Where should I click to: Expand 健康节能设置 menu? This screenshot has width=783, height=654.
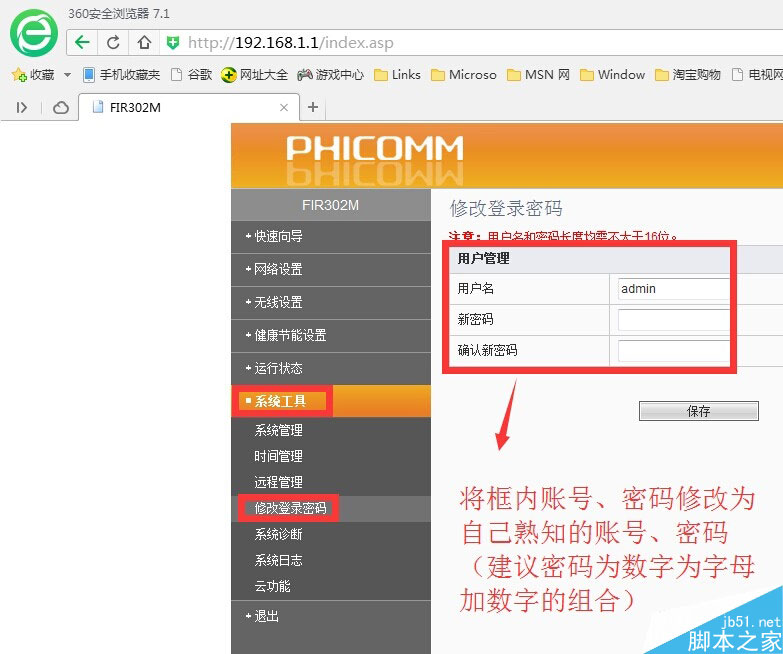click(x=331, y=335)
